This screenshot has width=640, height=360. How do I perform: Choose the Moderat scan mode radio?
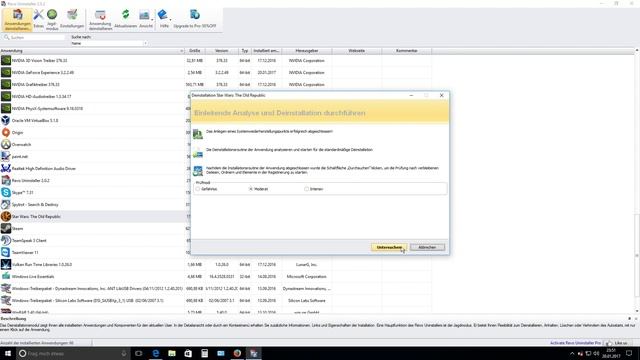click(251, 189)
